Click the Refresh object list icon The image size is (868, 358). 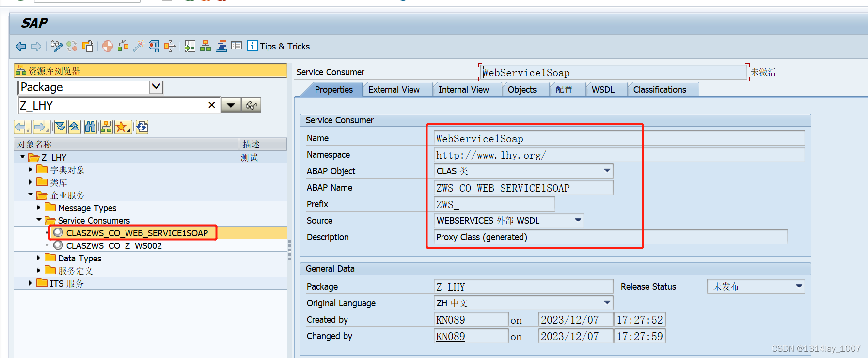coord(142,127)
